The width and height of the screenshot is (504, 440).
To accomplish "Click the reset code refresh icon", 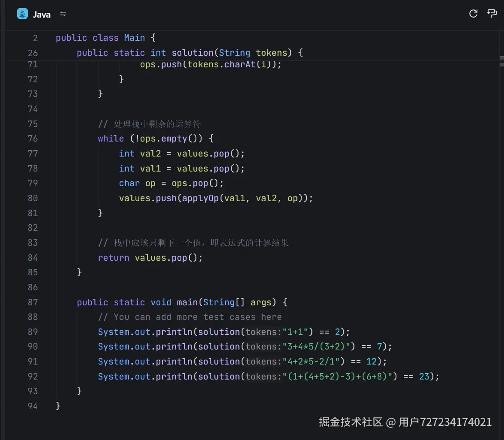I will click(473, 14).
